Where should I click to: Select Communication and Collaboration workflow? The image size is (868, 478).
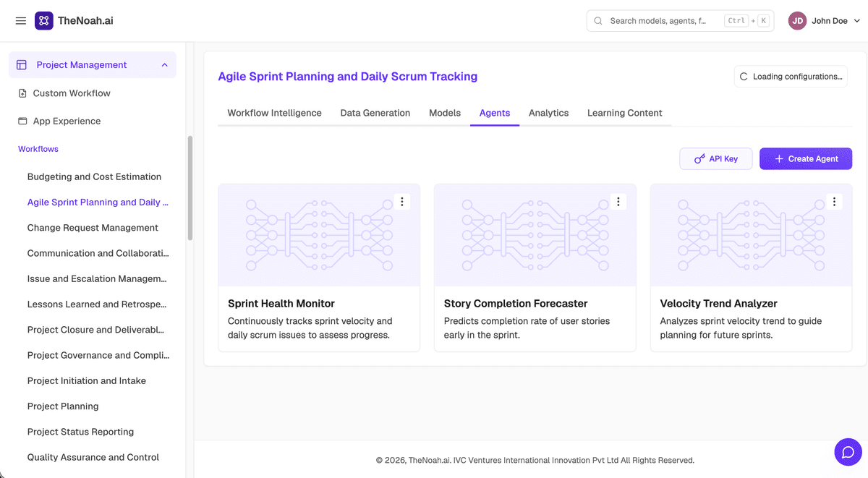point(98,253)
